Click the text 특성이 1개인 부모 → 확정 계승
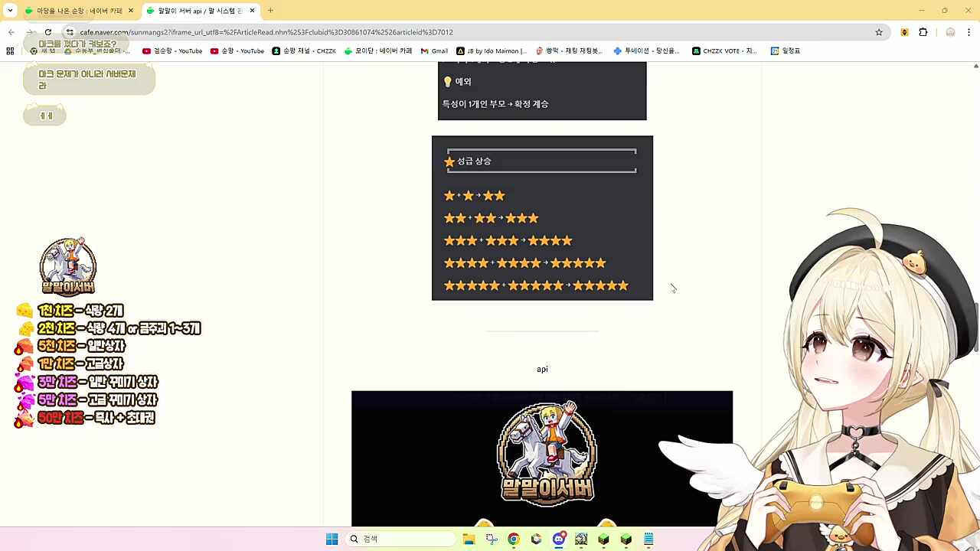Viewport: 980px width, 551px height. [x=495, y=104]
